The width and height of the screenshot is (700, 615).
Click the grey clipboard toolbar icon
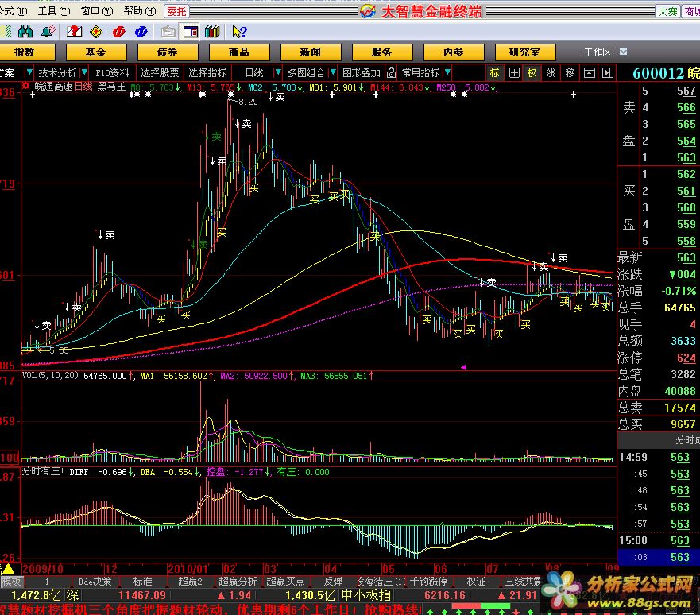click(x=168, y=31)
